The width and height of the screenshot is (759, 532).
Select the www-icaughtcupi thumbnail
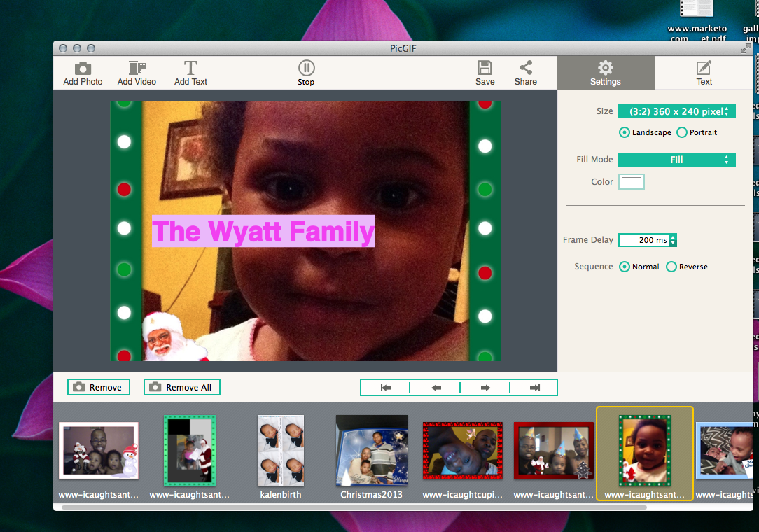point(463,451)
